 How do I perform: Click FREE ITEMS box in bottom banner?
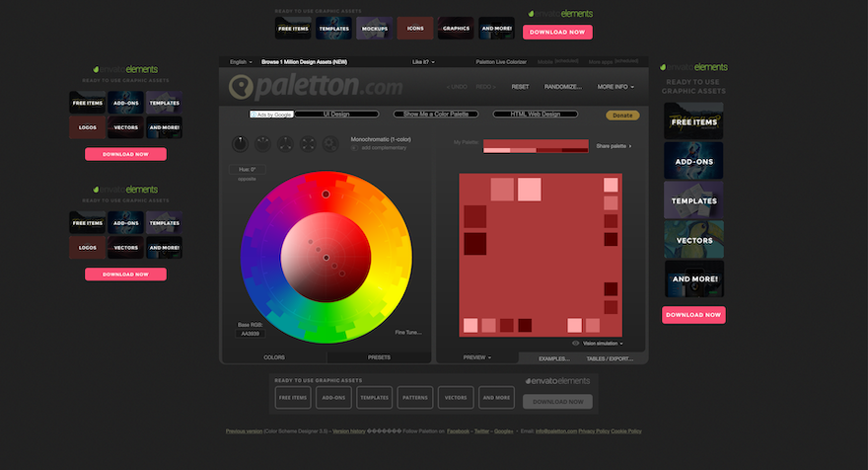click(293, 397)
